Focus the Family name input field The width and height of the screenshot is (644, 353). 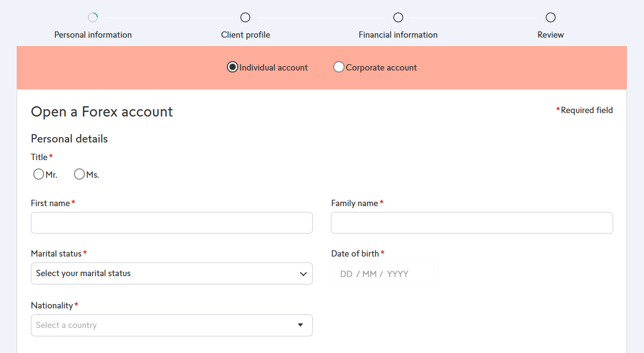click(x=472, y=223)
